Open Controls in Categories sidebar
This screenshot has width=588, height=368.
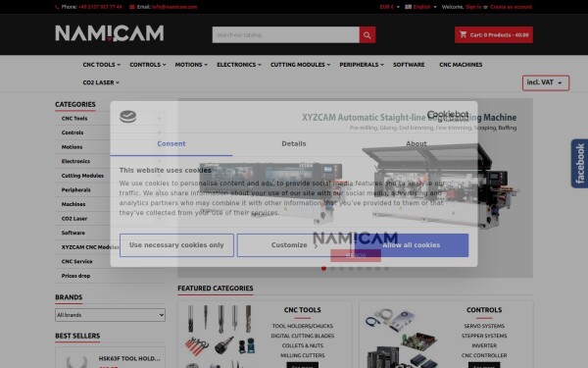tap(73, 132)
